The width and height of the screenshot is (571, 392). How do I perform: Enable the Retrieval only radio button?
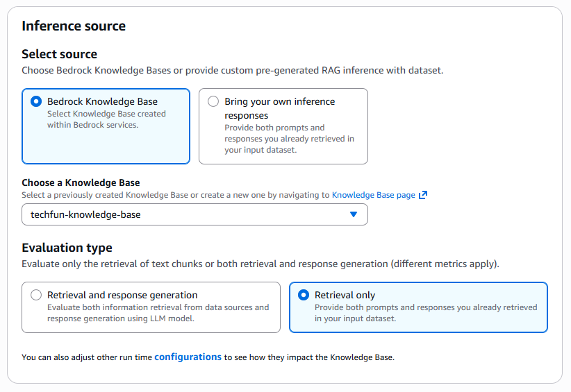304,295
